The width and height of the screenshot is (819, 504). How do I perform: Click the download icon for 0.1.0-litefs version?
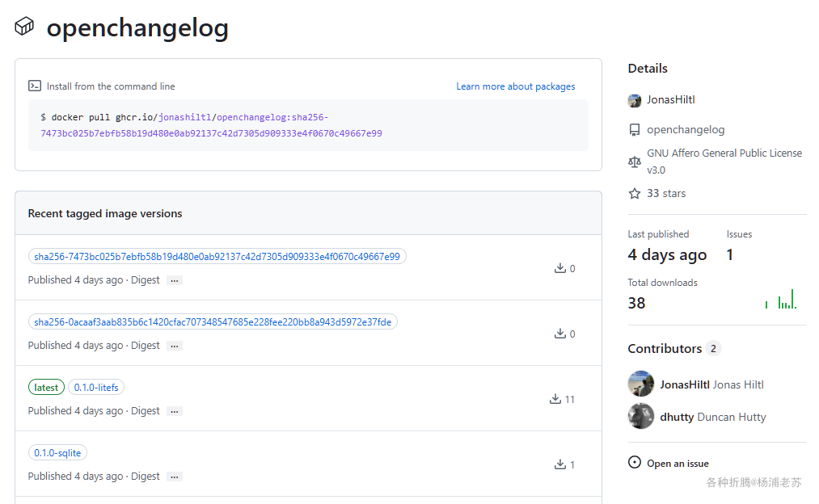(x=555, y=399)
